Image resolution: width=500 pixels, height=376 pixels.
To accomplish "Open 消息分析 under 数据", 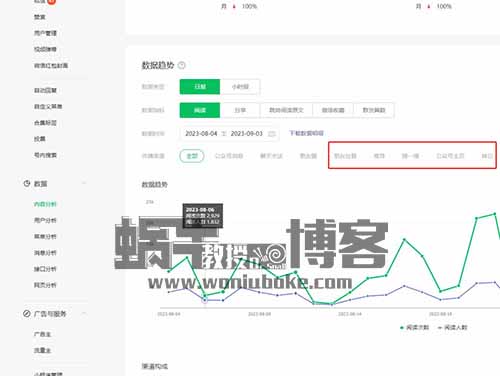I will pyautogui.click(x=45, y=253).
